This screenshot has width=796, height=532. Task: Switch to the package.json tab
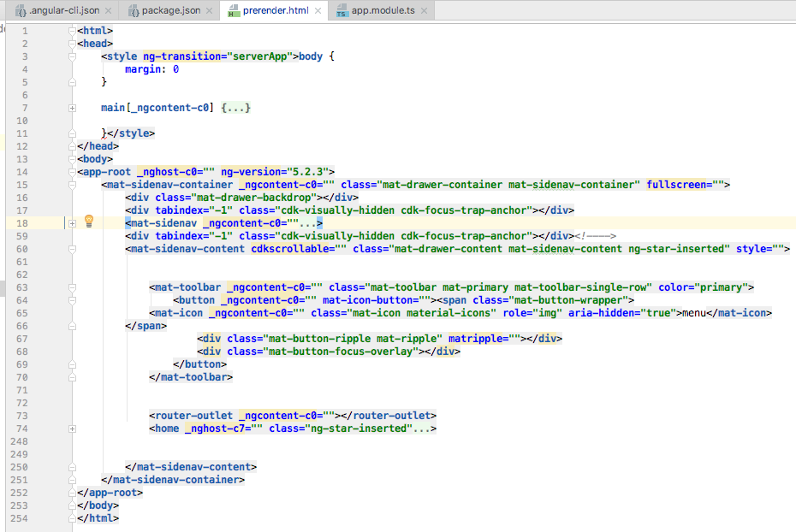pos(171,10)
